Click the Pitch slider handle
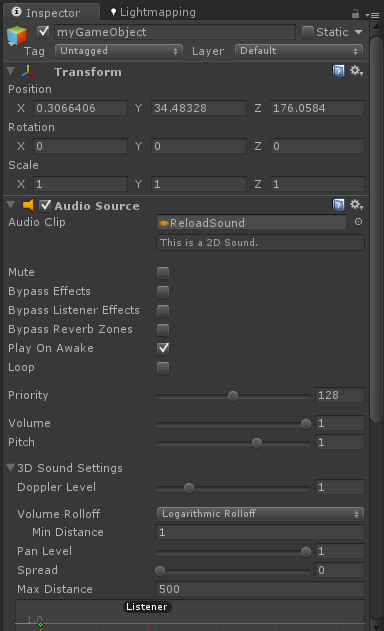This screenshot has height=631, width=384. [x=257, y=443]
